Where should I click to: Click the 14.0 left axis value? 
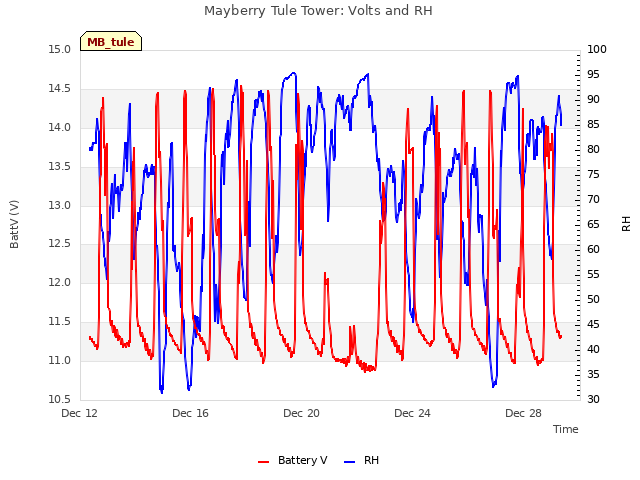(59, 127)
